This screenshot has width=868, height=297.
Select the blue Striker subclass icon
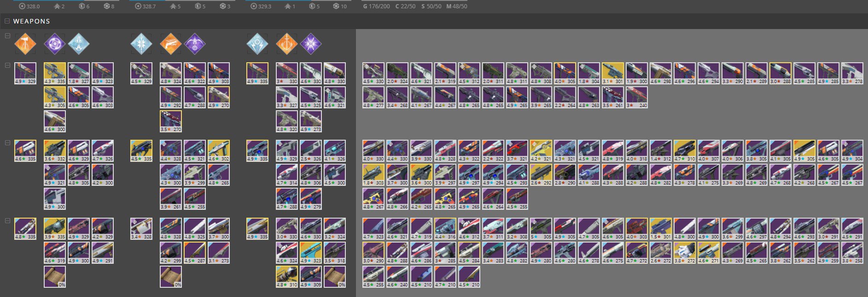point(79,44)
